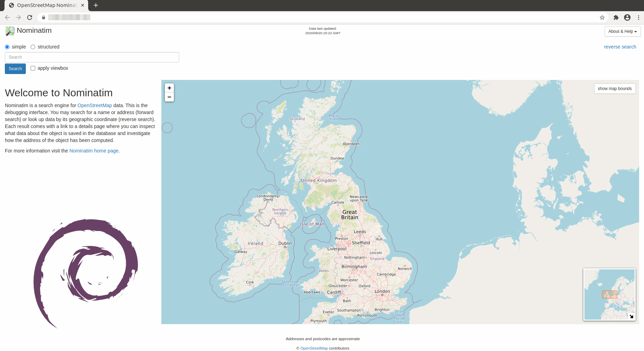Open a new browser tab

(x=96, y=5)
